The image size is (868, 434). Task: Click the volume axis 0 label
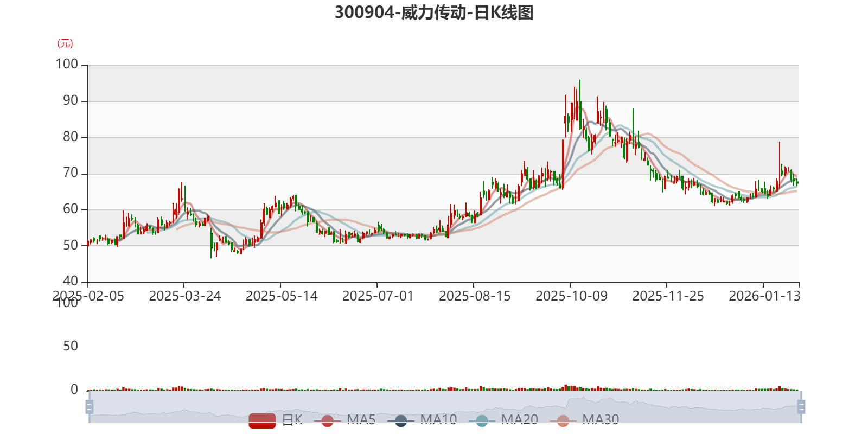click(74, 390)
